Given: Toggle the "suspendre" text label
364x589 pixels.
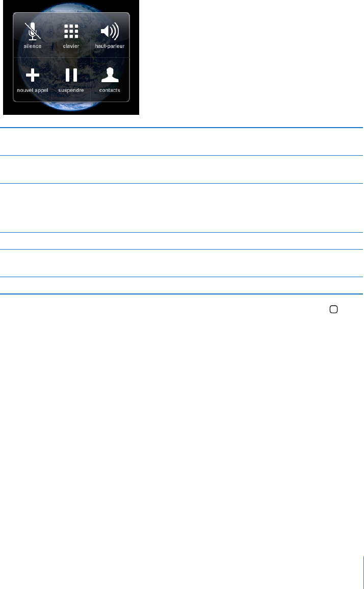Looking at the screenshot, I should point(71,90).
